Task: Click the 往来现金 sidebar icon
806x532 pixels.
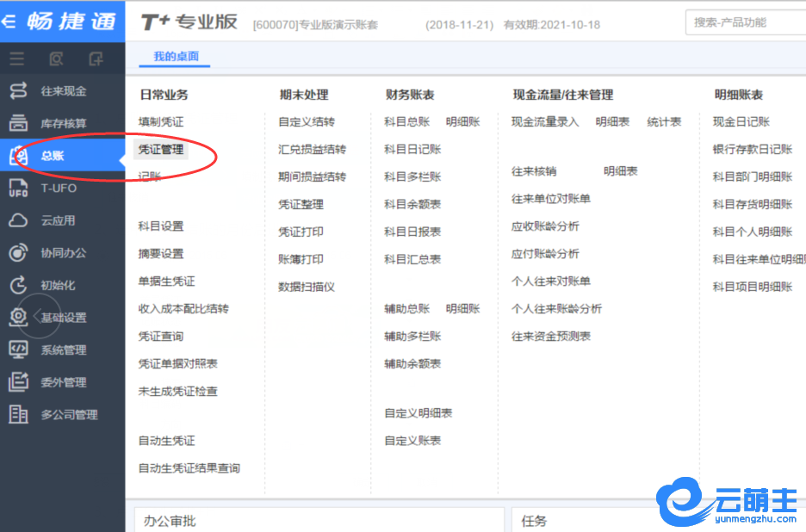Action: pyautogui.click(x=18, y=91)
